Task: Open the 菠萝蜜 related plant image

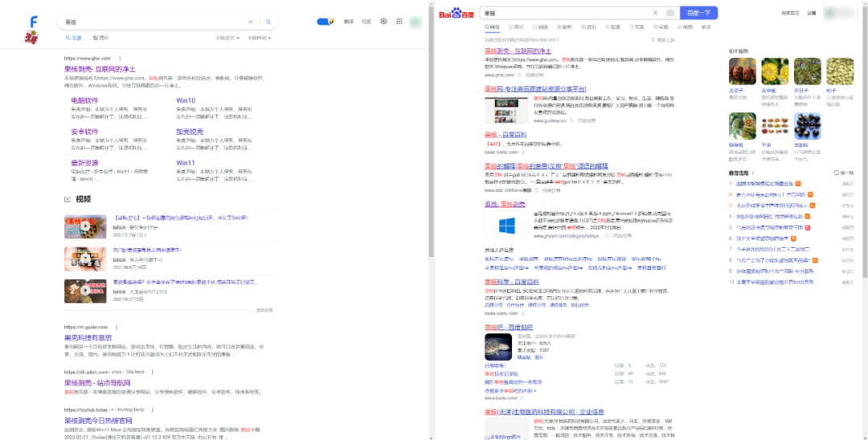Action: point(775,71)
